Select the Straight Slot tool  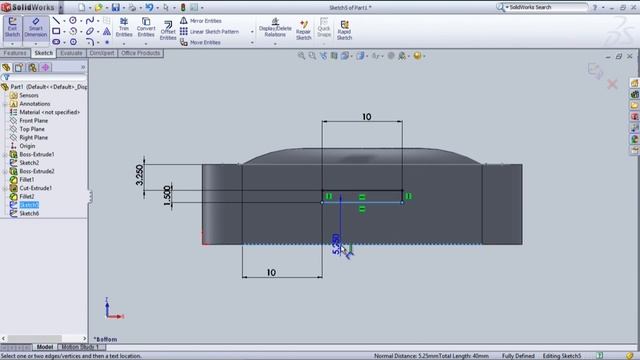(56, 42)
